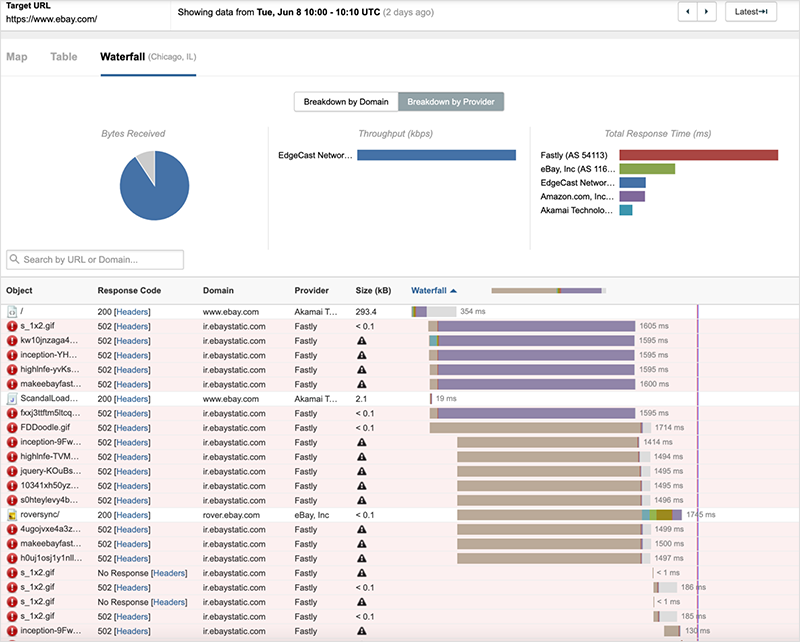Click the warning triangle in kw10jnzaga4 size cell
This screenshot has width=800, height=642.
pos(362,341)
